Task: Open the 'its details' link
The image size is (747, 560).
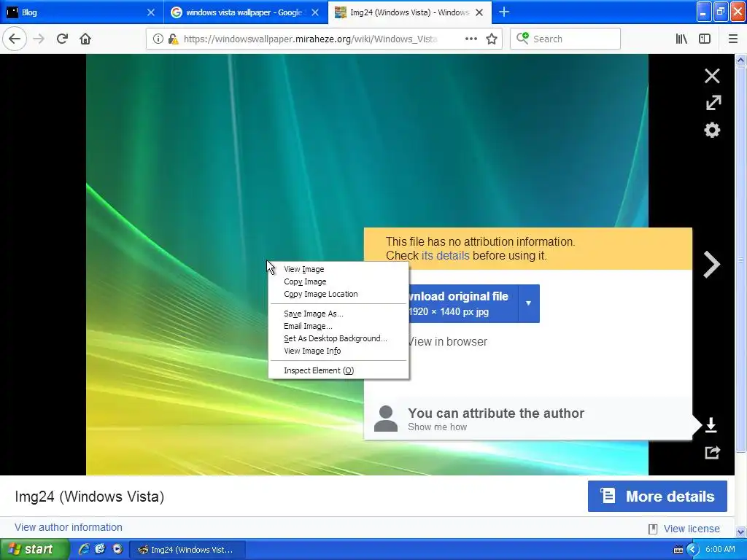Action: pyautogui.click(x=446, y=255)
